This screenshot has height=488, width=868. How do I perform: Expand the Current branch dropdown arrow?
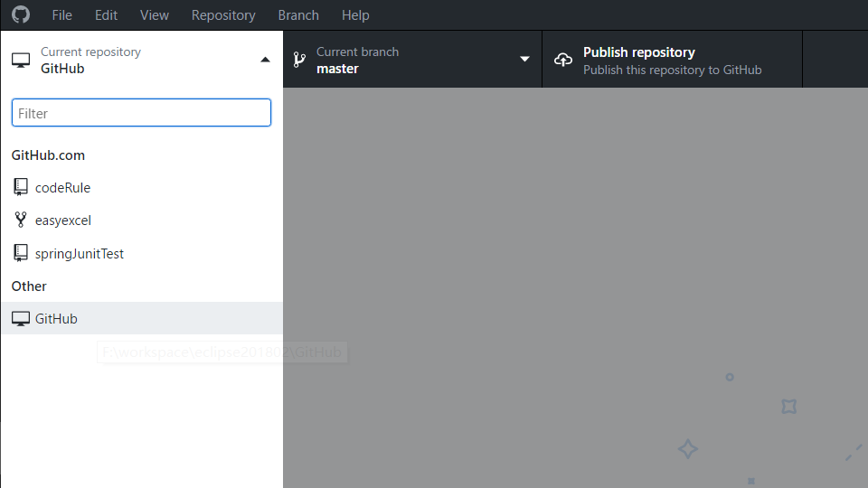(524, 60)
